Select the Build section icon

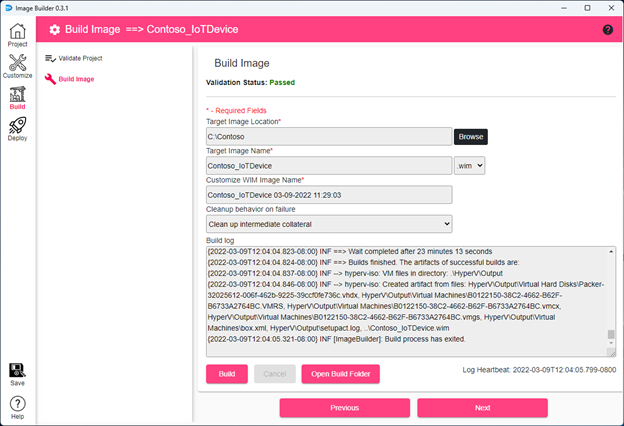point(18,98)
